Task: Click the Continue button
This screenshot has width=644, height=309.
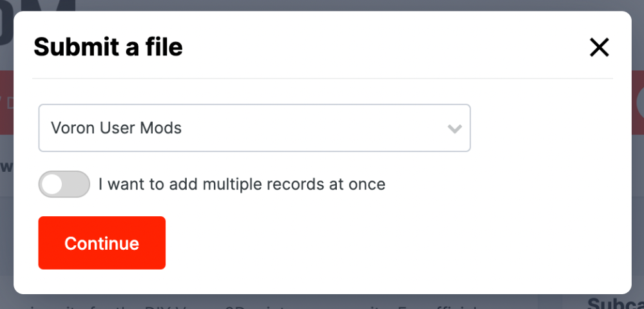Action: click(102, 243)
